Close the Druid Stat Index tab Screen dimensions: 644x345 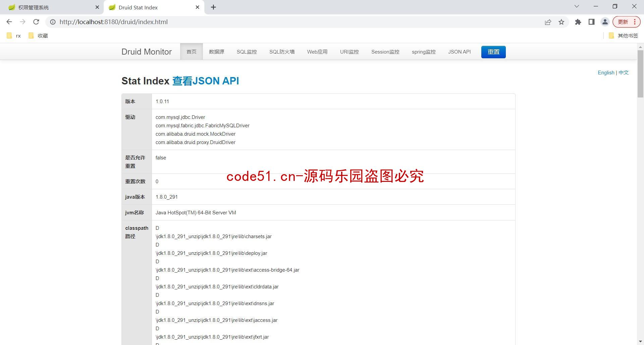tap(198, 7)
